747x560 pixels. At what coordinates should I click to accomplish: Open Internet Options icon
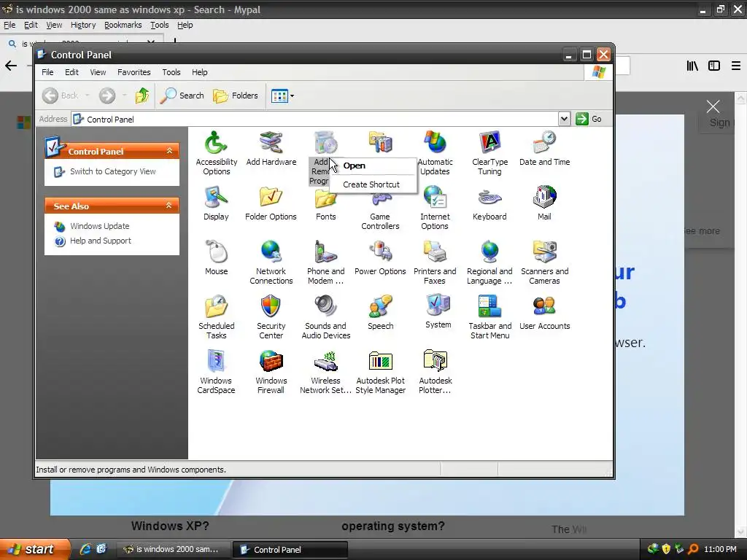(x=435, y=208)
